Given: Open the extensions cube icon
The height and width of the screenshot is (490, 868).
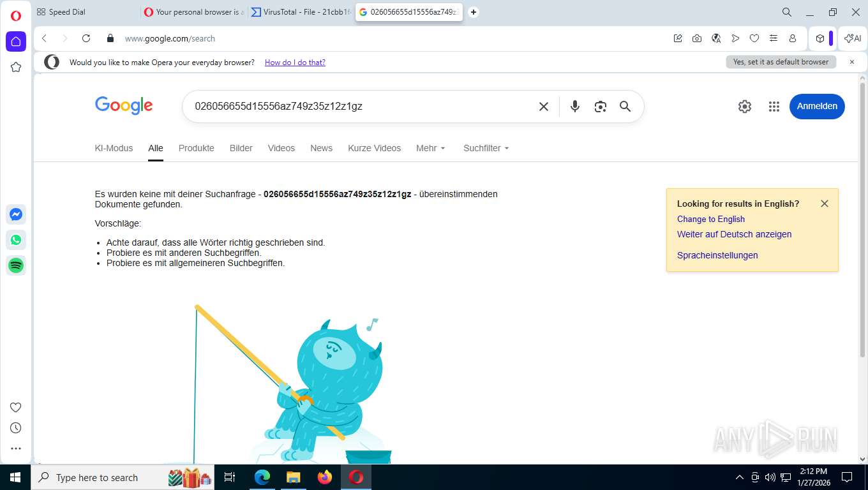Looking at the screenshot, I should 820,38.
